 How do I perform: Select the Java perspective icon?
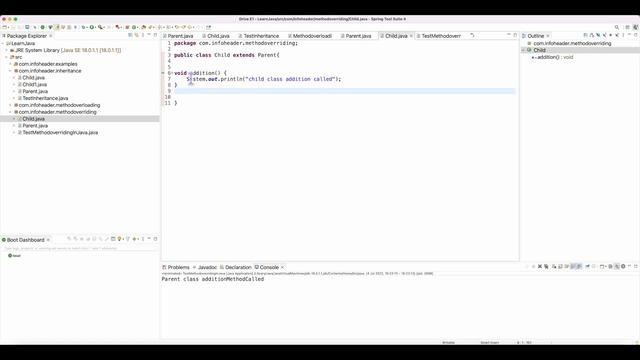click(x=636, y=27)
